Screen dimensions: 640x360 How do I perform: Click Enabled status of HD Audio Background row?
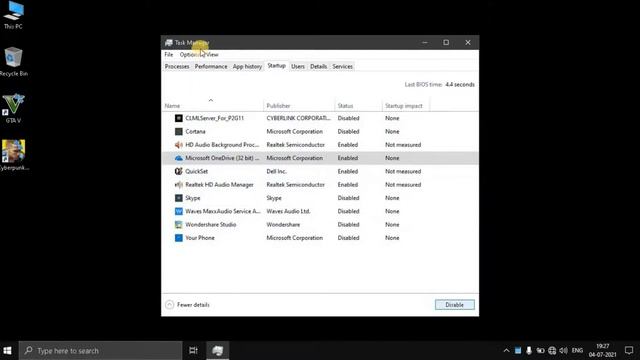pos(348,145)
